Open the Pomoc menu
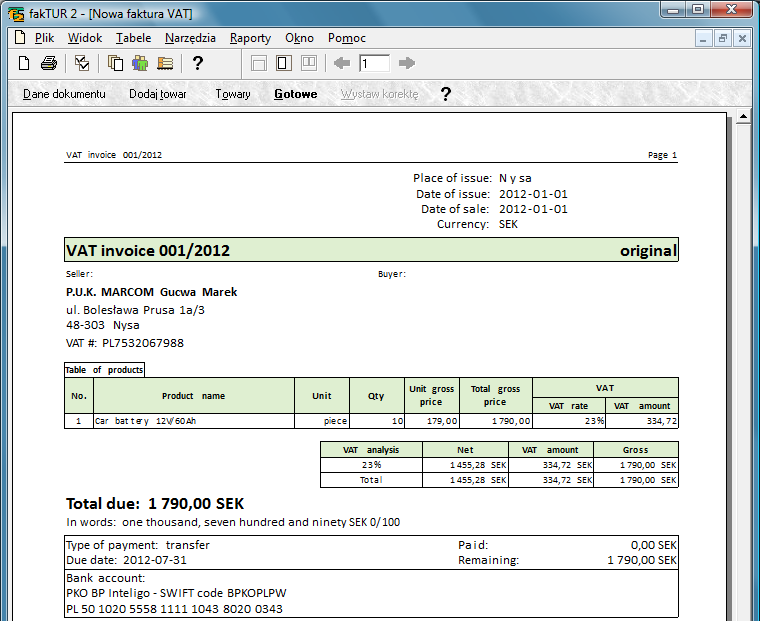The height and width of the screenshot is (621, 760). pyautogui.click(x=347, y=38)
